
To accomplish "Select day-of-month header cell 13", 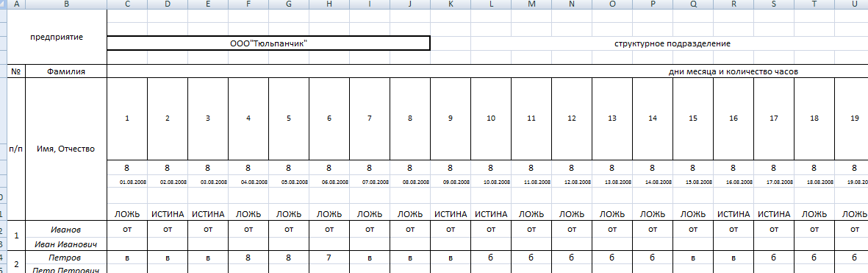I will click(611, 118).
